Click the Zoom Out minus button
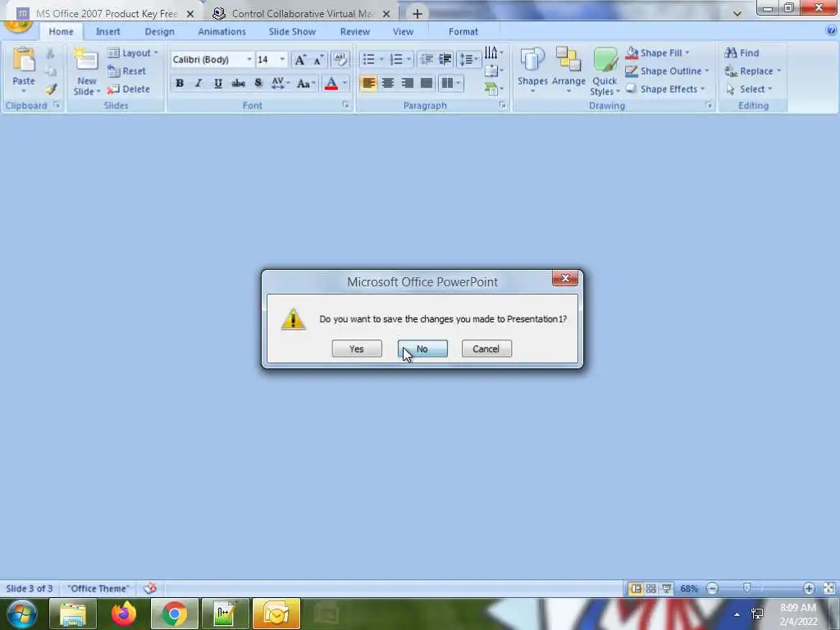 click(x=712, y=589)
